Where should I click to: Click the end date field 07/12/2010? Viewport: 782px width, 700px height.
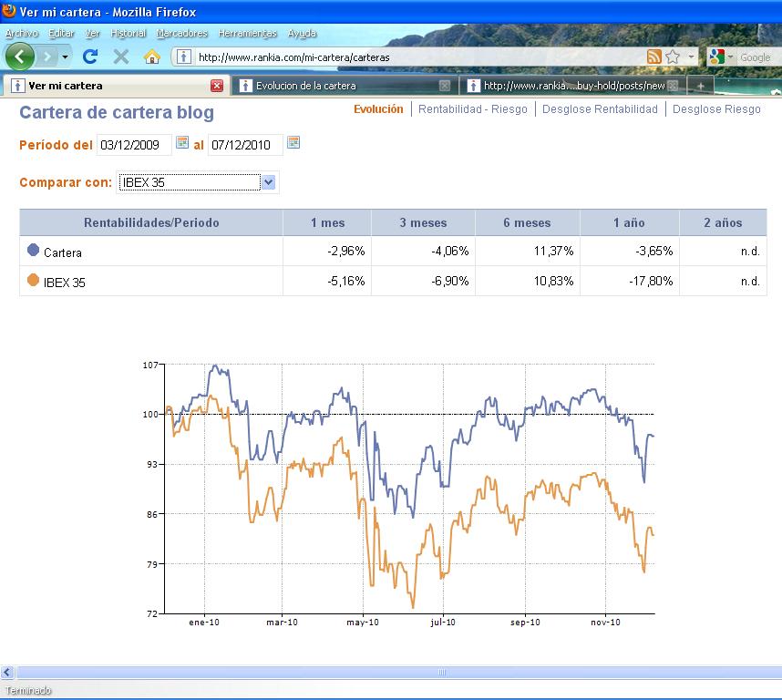point(245,145)
